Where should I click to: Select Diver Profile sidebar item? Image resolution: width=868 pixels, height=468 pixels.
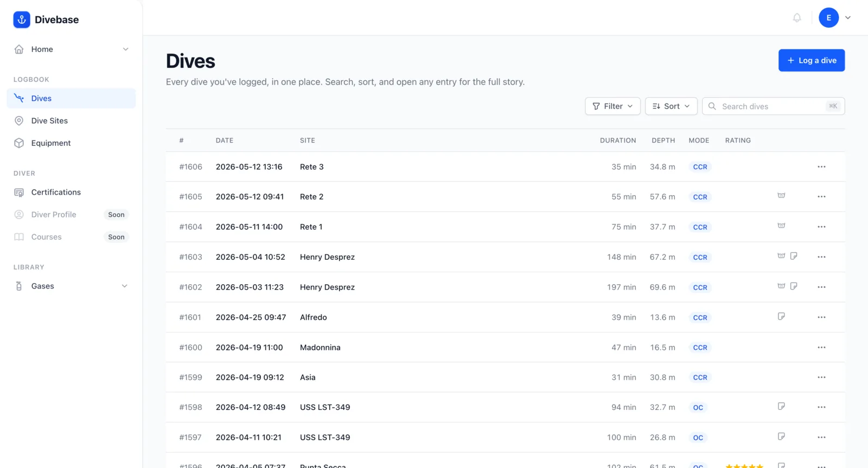(71, 215)
